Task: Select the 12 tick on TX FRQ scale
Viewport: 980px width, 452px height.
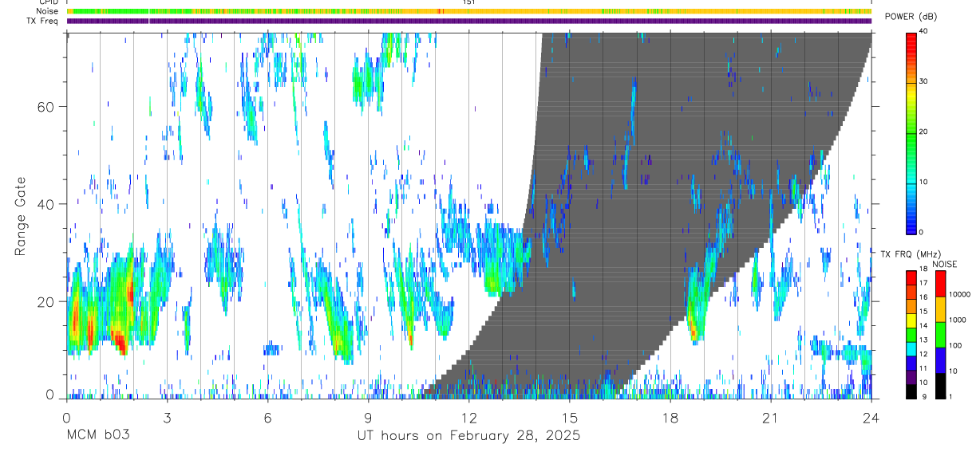Action: click(x=923, y=354)
